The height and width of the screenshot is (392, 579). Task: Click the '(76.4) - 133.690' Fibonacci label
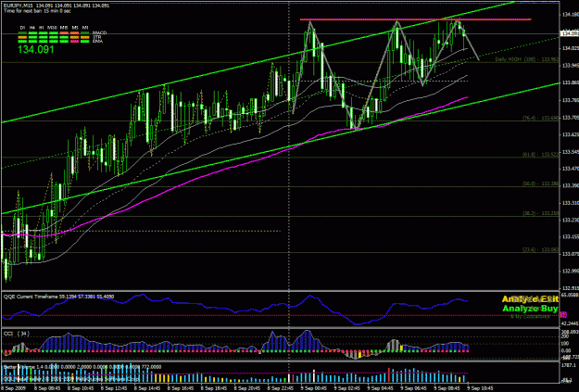[541, 118]
